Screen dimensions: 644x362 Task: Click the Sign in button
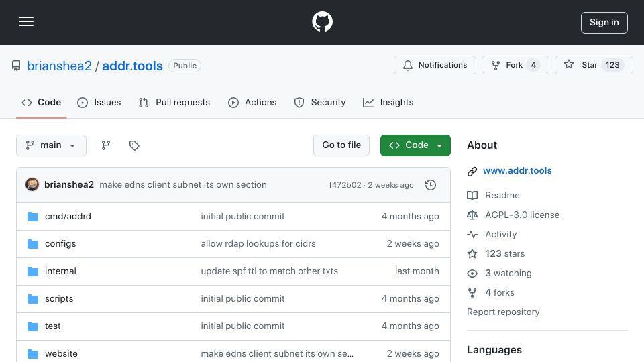pyautogui.click(x=604, y=23)
